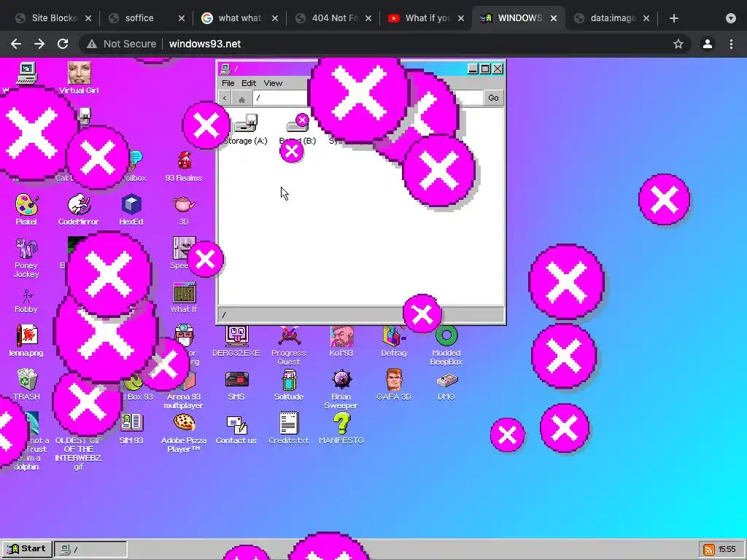Open a new browser tab
This screenshot has width=747, height=560.
[673, 18]
